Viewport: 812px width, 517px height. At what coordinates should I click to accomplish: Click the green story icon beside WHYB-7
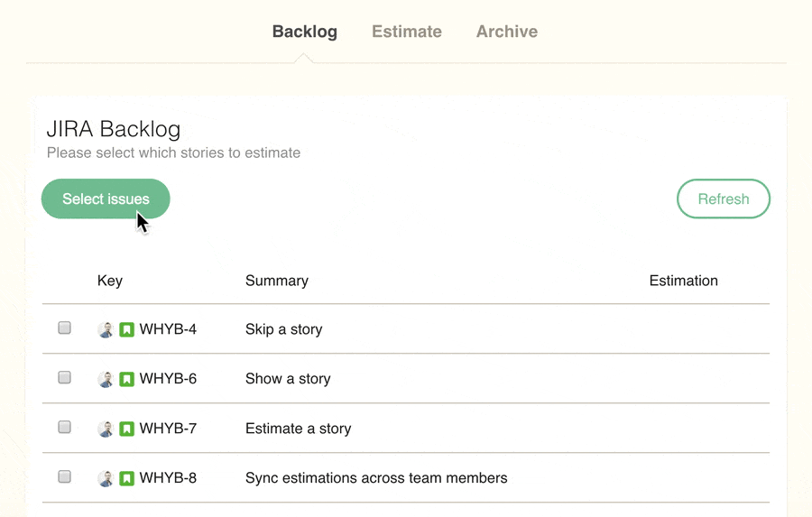tap(127, 429)
